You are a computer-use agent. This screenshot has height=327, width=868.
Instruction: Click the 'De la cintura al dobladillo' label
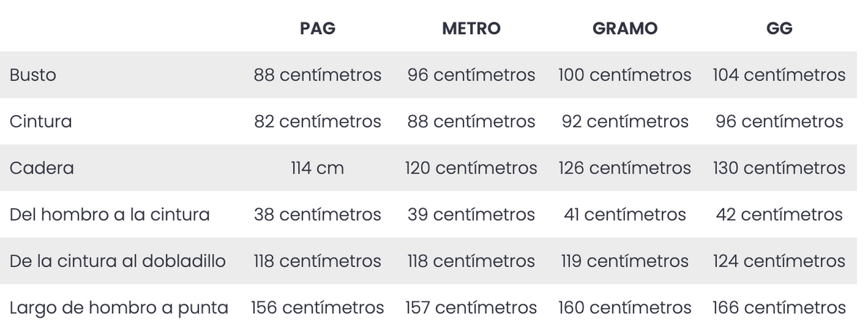(118, 261)
